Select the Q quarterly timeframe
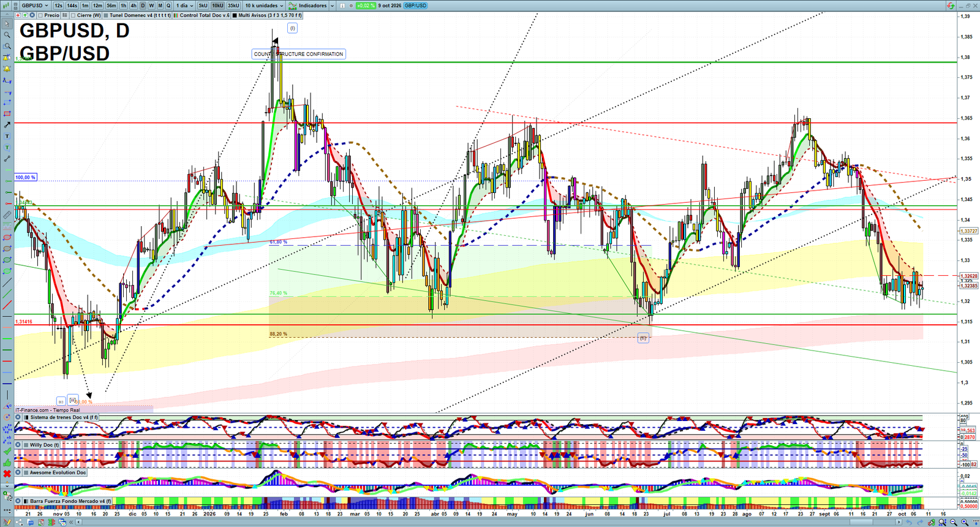 [x=168, y=6]
